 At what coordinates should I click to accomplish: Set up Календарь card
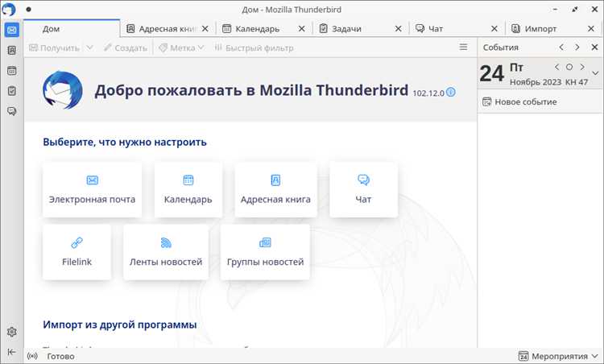click(x=188, y=189)
